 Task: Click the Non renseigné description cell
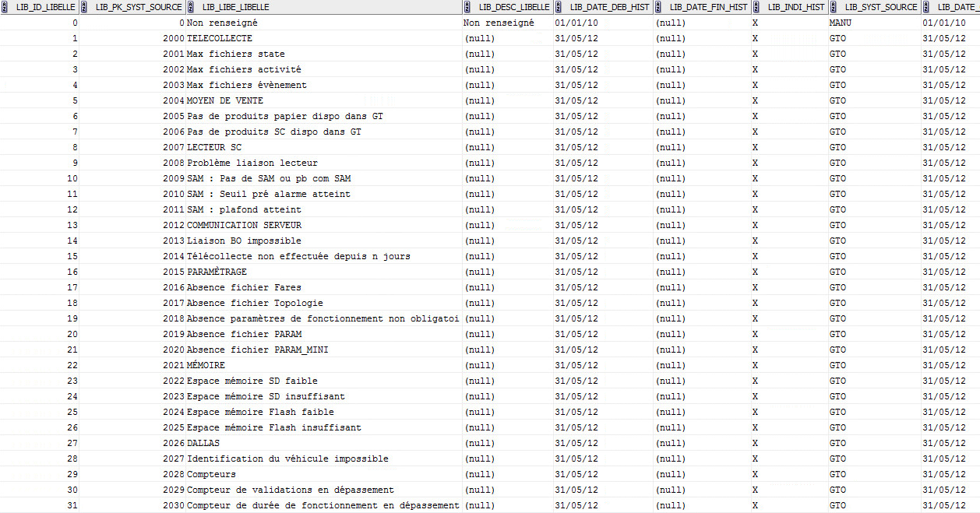point(499,23)
